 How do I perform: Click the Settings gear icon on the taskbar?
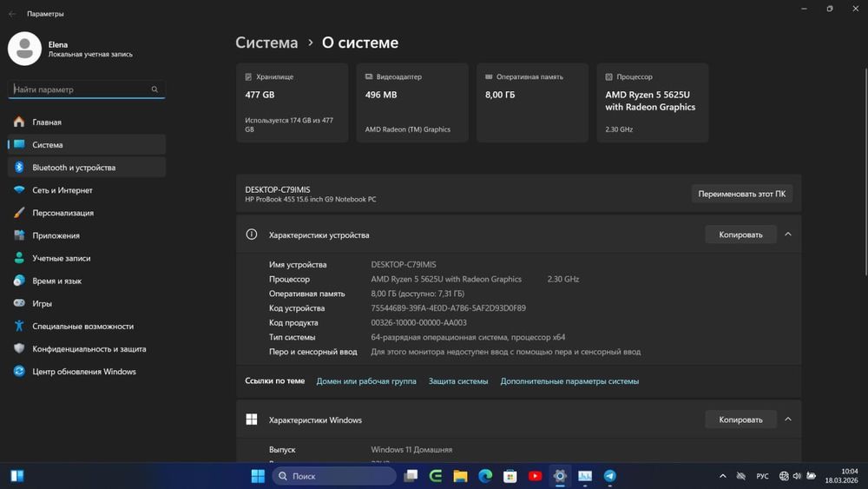point(560,476)
